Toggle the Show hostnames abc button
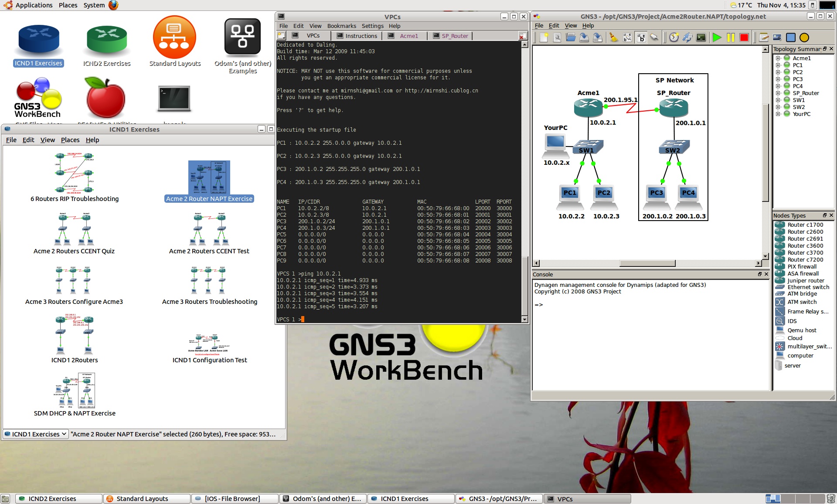The image size is (837, 504). coord(641,37)
